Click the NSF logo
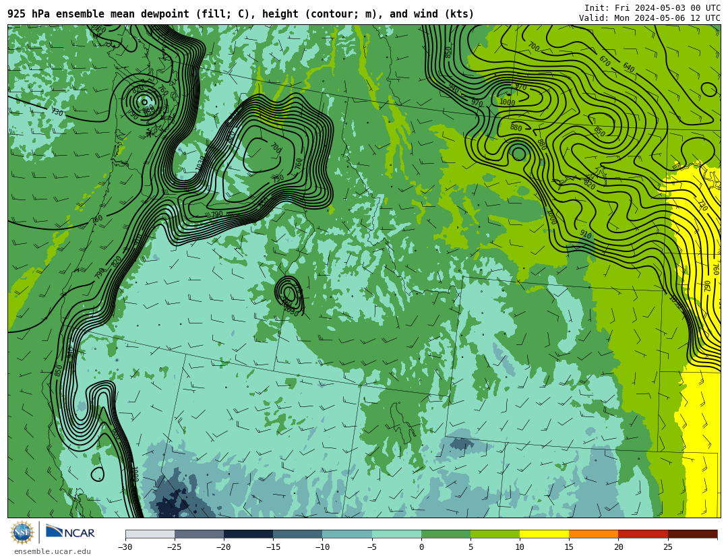 pos(22,532)
